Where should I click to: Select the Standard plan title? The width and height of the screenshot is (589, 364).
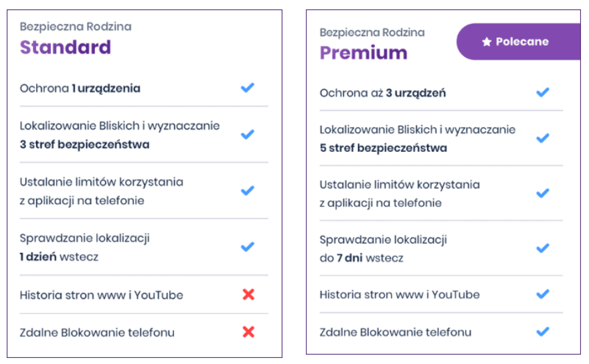(65, 47)
